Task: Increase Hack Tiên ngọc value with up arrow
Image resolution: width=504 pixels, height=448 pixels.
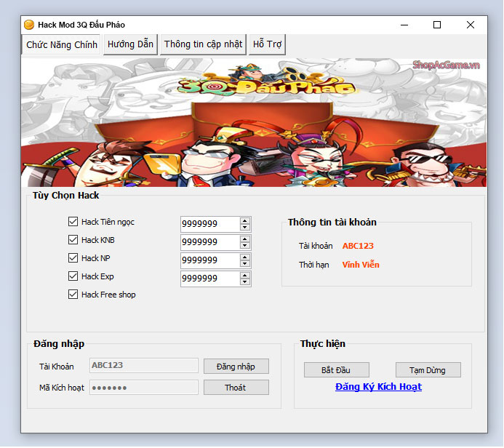Action: pyautogui.click(x=245, y=221)
